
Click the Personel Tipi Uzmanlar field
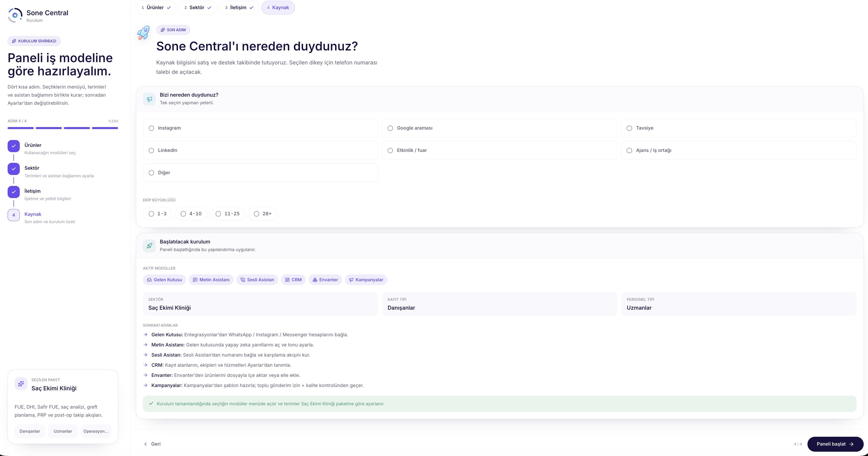click(x=739, y=304)
